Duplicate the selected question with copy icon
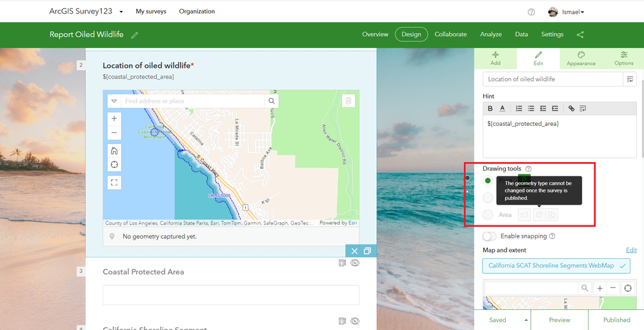Viewport: 644px width, 330px height. point(367,251)
